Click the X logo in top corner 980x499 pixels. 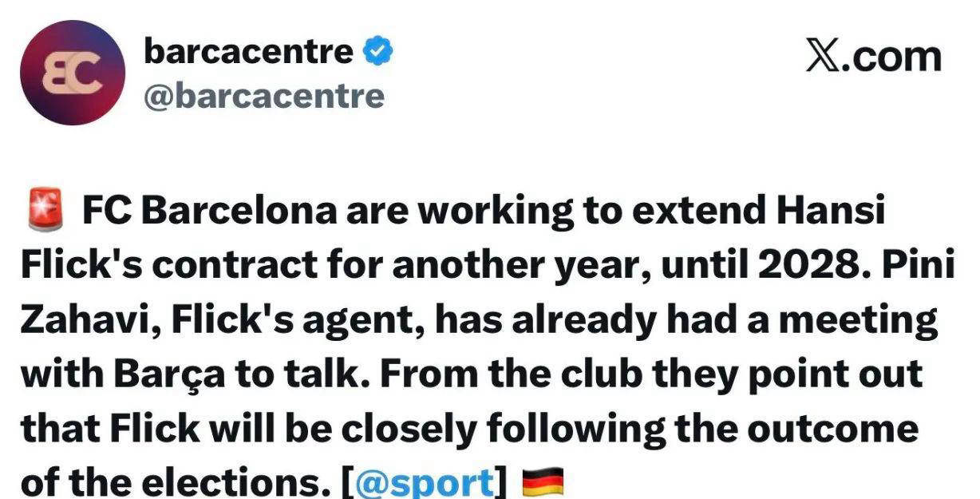click(823, 57)
